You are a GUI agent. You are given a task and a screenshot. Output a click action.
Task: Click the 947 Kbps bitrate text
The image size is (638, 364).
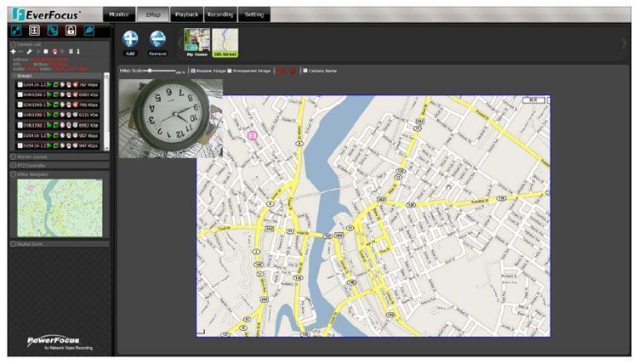pos(88,145)
